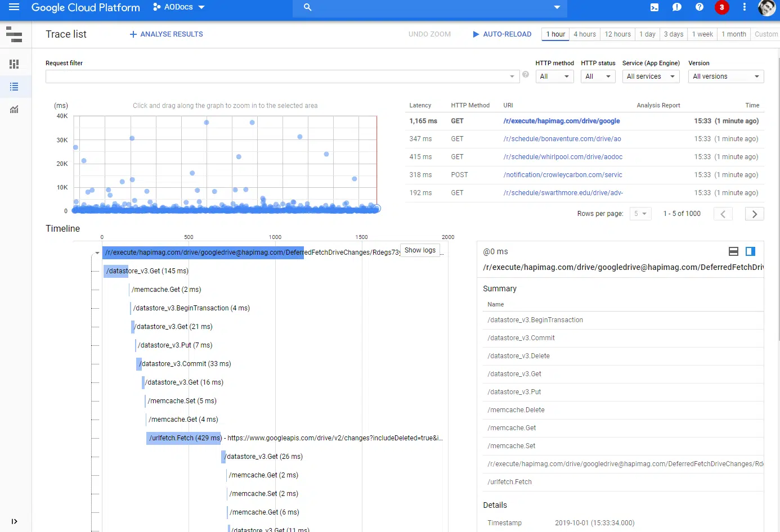Select the 1 day time range

(647, 34)
